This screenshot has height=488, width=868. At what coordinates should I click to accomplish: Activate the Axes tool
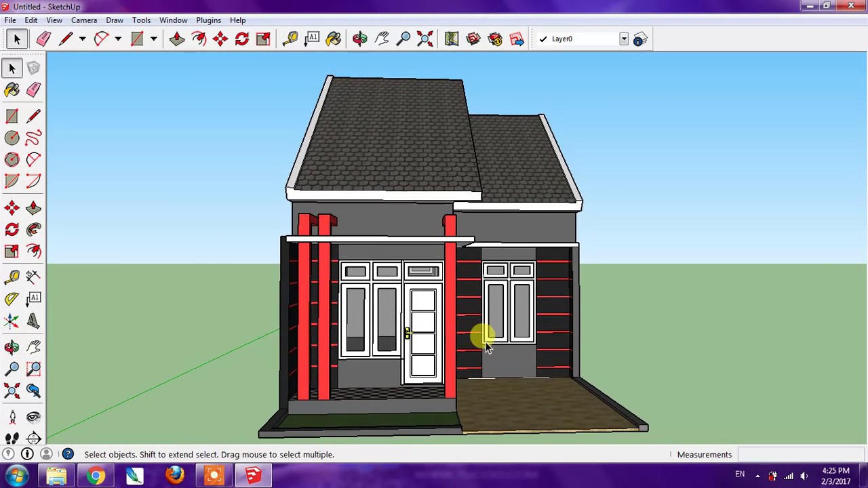click(12, 321)
